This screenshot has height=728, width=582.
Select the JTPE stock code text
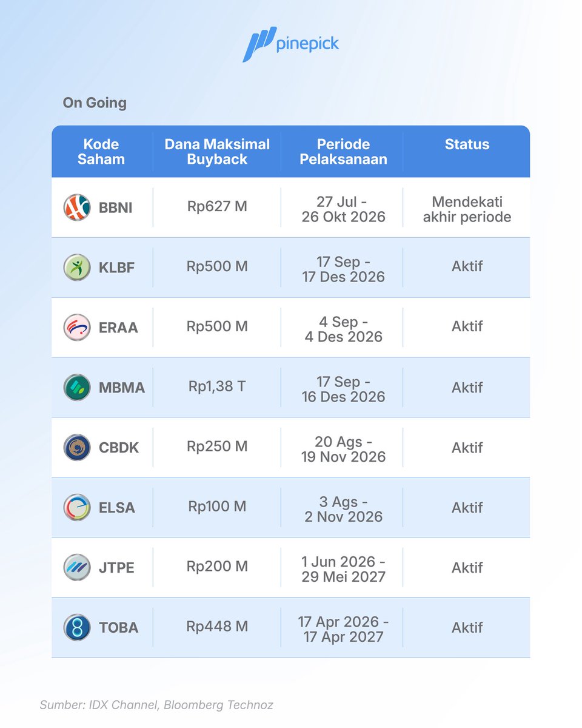coord(116,568)
